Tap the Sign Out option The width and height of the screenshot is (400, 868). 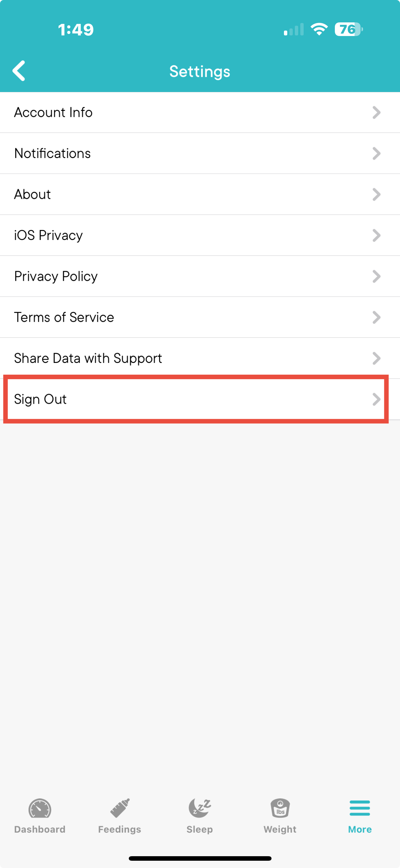pyautogui.click(x=200, y=399)
